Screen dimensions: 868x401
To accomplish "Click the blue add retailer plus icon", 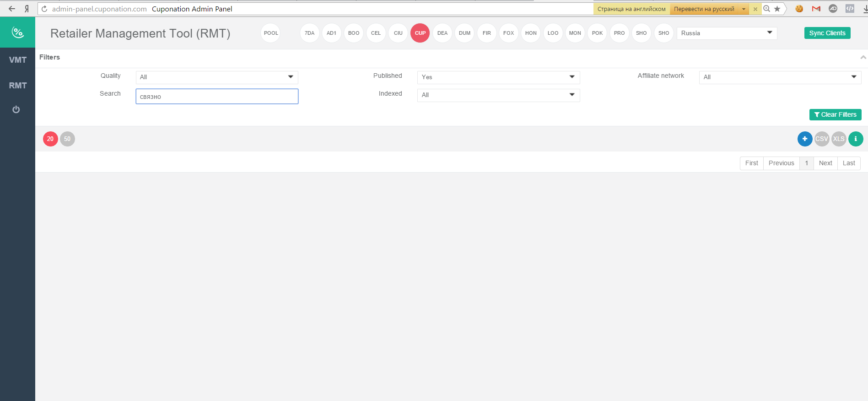I will [x=805, y=139].
